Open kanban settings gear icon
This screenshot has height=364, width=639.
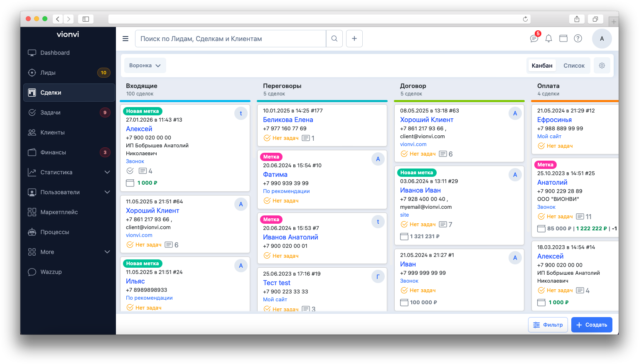point(602,66)
